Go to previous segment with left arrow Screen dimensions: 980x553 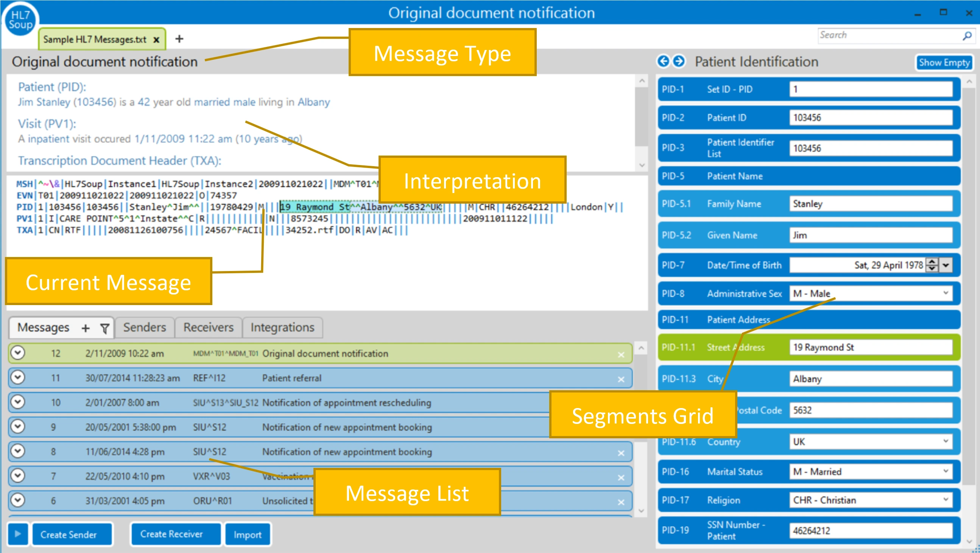click(x=663, y=61)
